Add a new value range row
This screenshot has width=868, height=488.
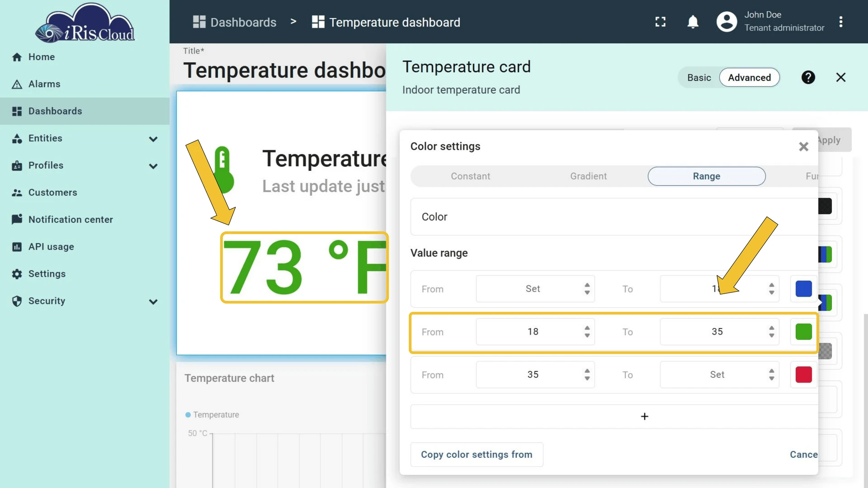click(644, 417)
